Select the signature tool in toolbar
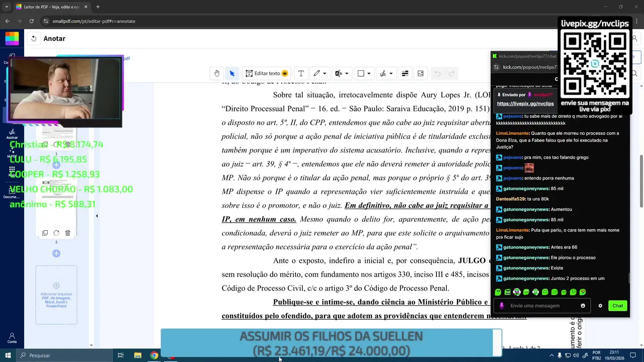The height and width of the screenshot is (362, 644). click(383, 73)
